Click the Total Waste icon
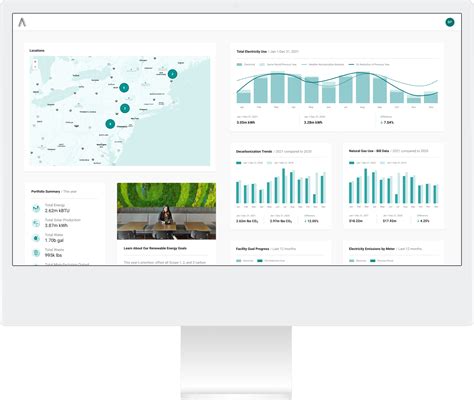 [x=36, y=253]
